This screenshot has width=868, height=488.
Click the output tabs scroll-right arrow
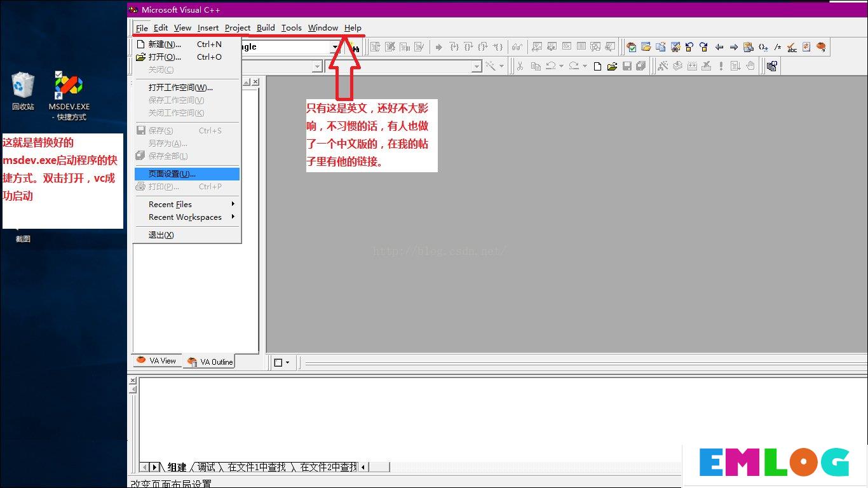tap(154, 468)
